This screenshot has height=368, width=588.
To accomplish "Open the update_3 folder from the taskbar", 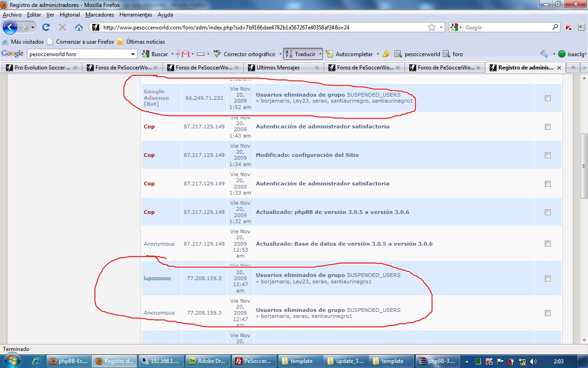I will 346,361.
